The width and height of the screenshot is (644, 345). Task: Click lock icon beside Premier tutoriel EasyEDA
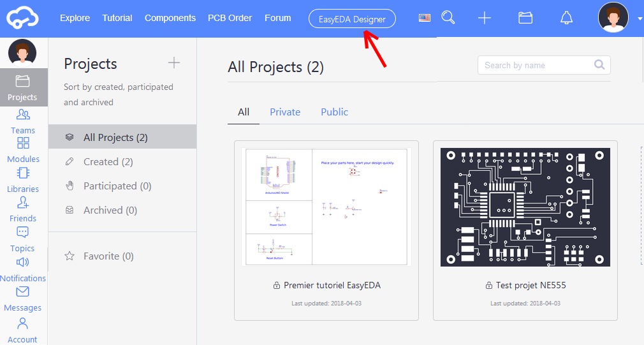[277, 285]
